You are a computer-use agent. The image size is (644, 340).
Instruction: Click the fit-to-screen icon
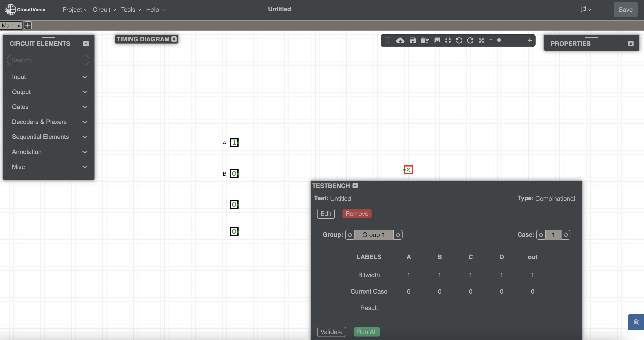[448, 40]
